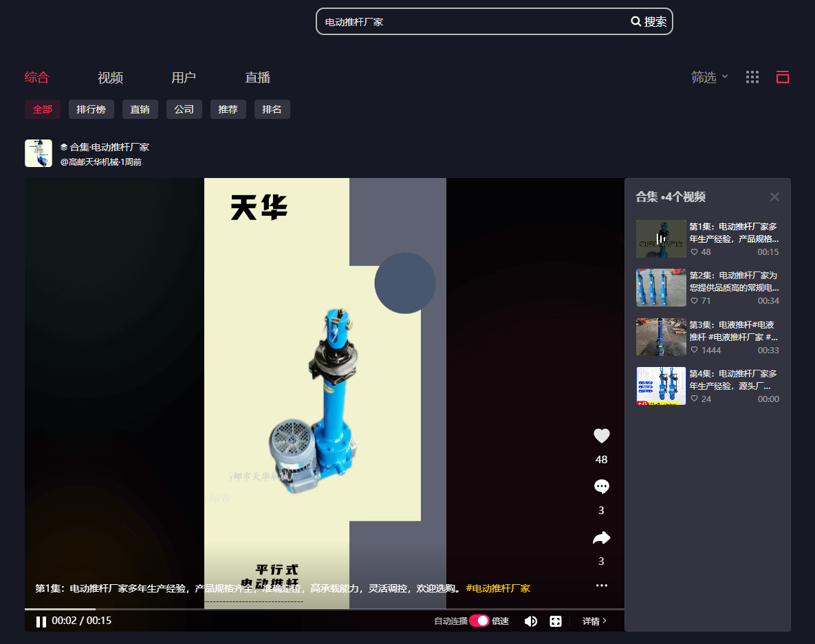Screen dimensions: 815x644
Task: Switch to single-column layout view
Action: tap(783, 77)
